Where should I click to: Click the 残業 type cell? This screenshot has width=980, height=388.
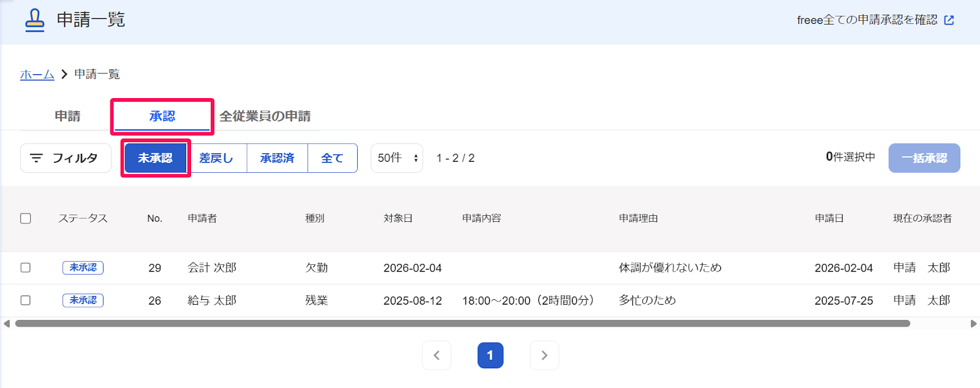pos(317,300)
